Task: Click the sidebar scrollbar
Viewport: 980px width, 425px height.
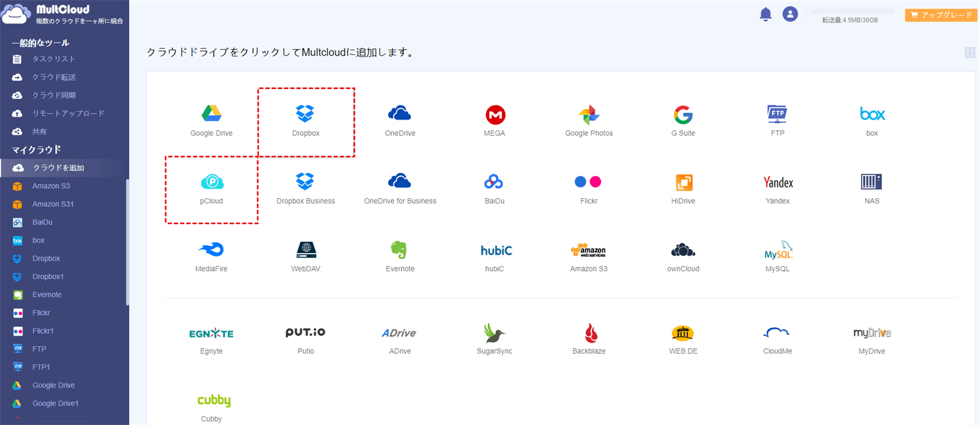Action: [x=127, y=242]
